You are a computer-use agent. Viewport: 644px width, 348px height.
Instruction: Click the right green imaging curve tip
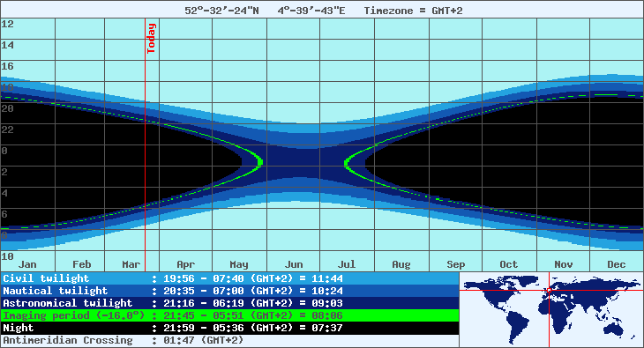coord(347,163)
